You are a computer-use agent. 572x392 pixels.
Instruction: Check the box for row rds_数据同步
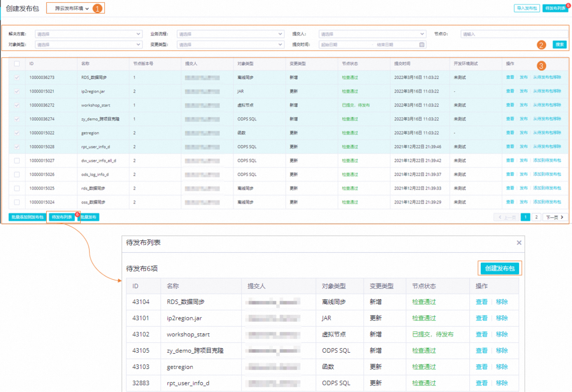click(17, 188)
